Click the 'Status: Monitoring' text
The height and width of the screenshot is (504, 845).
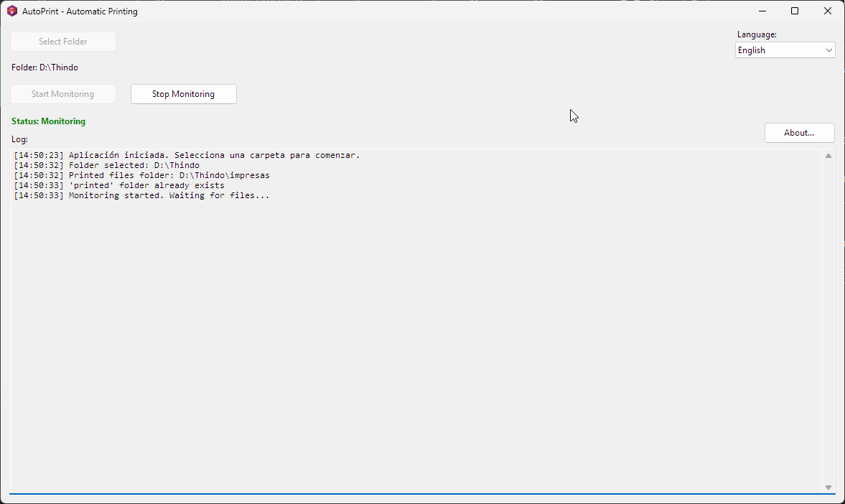tap(49, 121)
